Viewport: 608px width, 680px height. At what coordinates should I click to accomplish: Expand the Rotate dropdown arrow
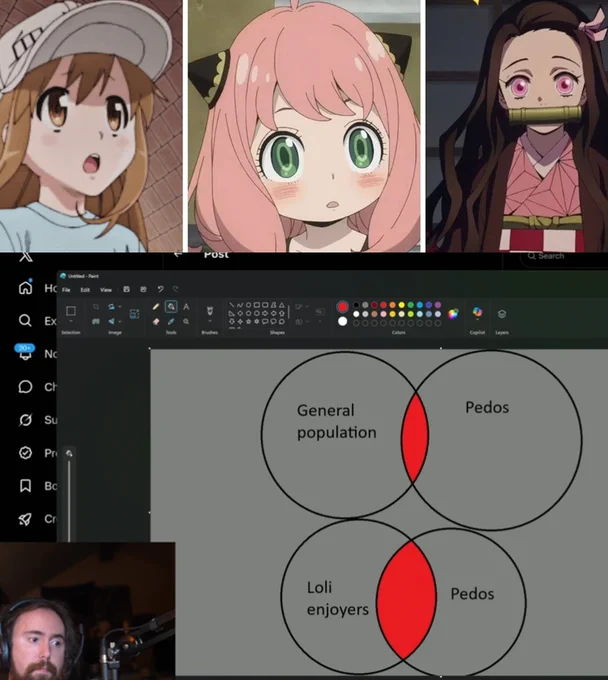[120, 307]
